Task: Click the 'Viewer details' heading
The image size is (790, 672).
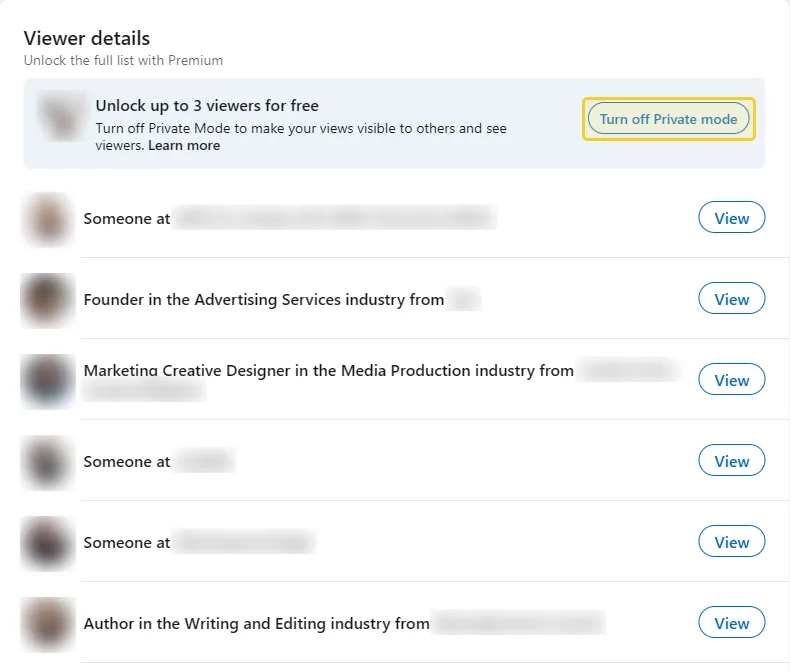Action: [x=87, y=38]
